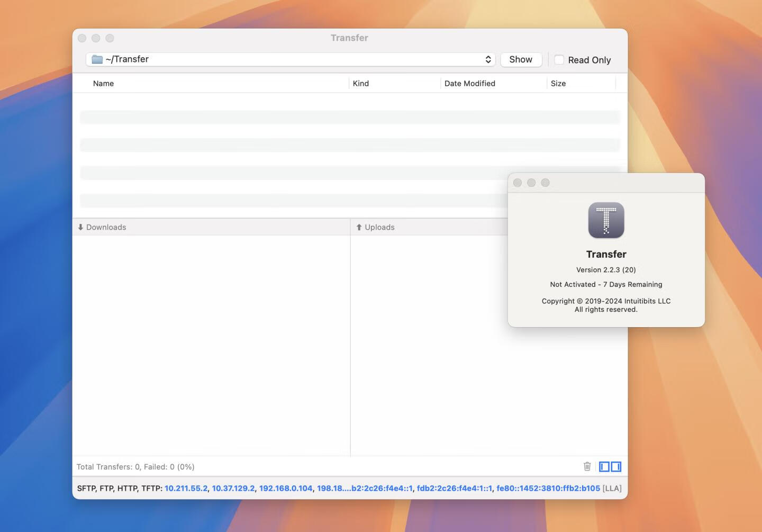Click the 'SFTP, FTP, HTTP, TFTP:' label

coord(120,488)
